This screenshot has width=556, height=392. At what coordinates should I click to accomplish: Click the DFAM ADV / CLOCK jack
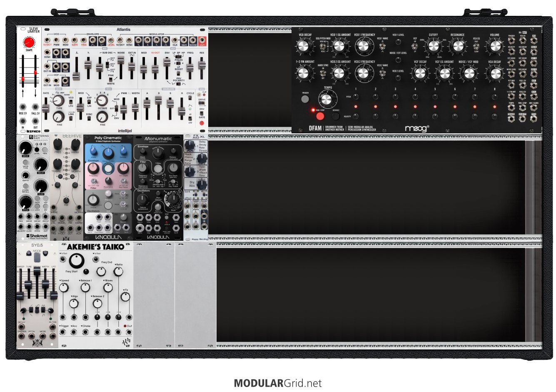click(534, 108)
